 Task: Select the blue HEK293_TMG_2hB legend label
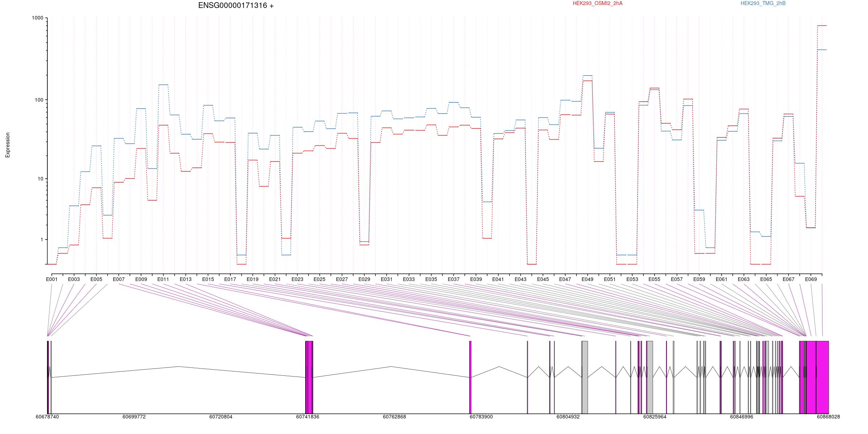763,3
